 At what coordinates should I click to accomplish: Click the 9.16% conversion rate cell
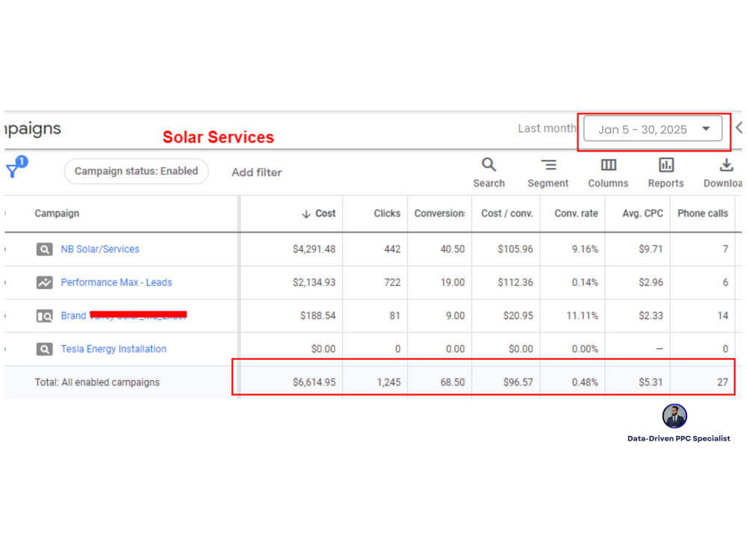tap(585, 249)
